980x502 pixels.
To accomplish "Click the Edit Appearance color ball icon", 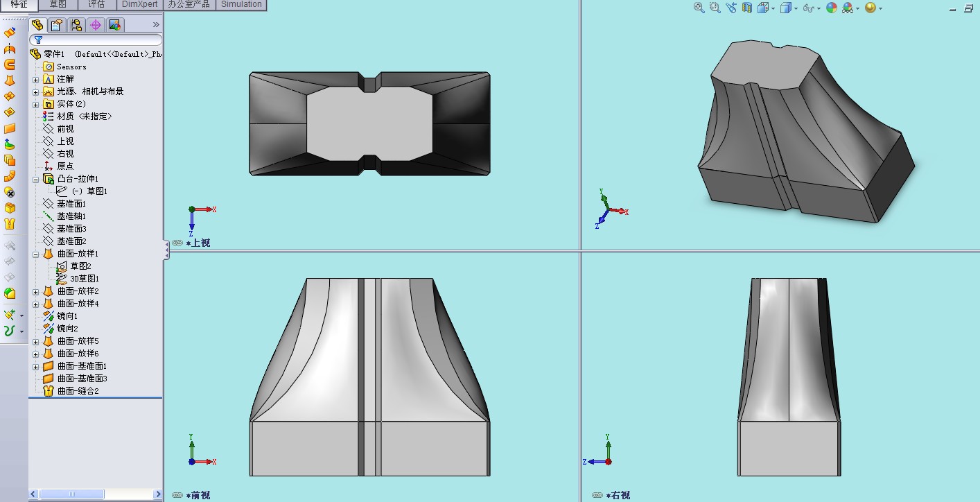I will (x=832, y=8).
